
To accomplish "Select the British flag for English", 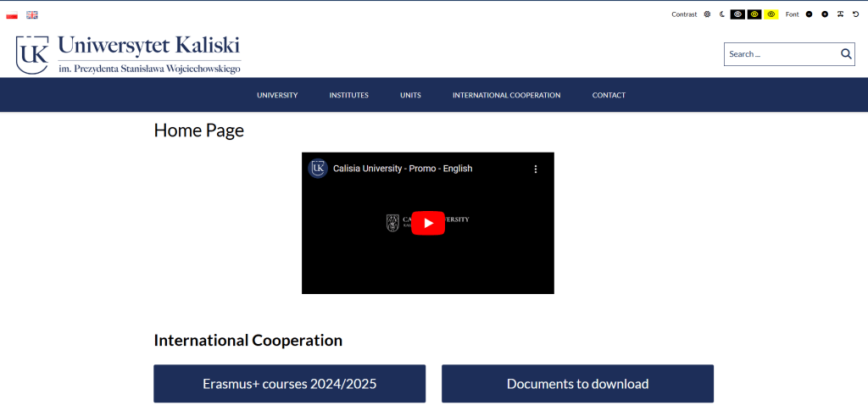I will 32,14.
